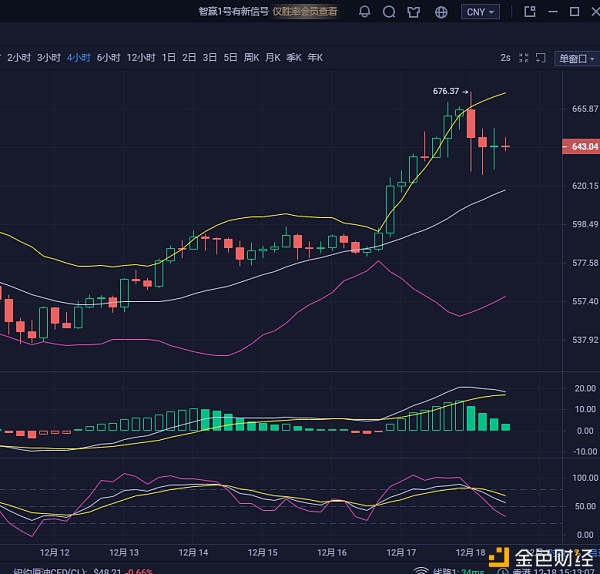Click the 12月17 date axis label
This screenshot has height=574, width=600.
point(401,553)
